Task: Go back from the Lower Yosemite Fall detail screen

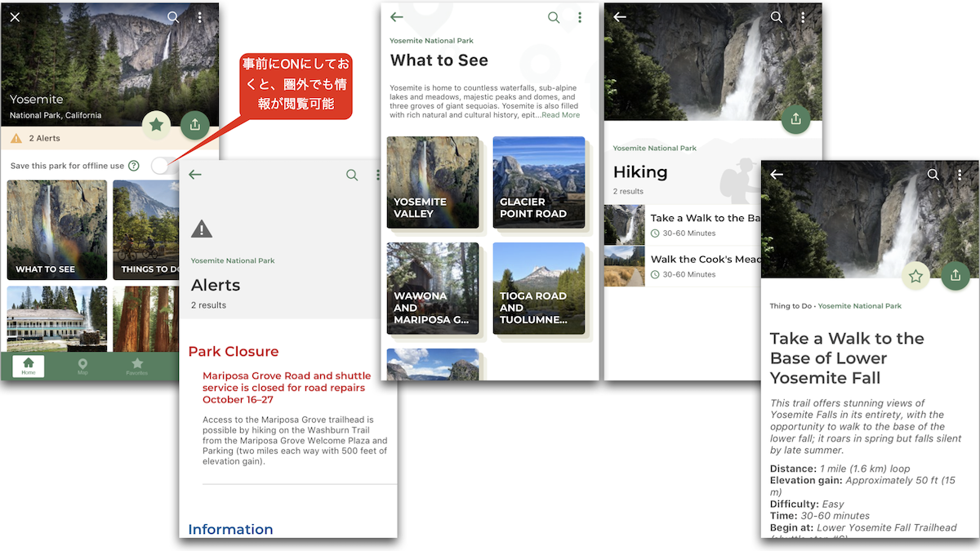Action: click(x=777, y=175)
